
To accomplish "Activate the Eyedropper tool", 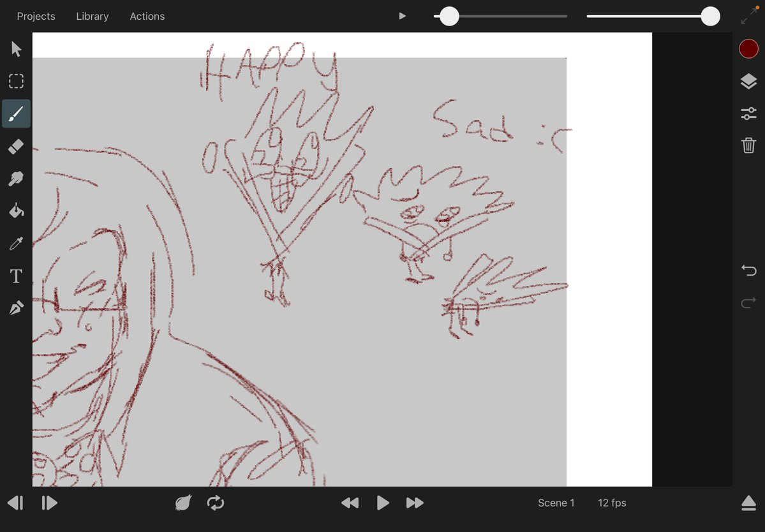I will 16,243.
